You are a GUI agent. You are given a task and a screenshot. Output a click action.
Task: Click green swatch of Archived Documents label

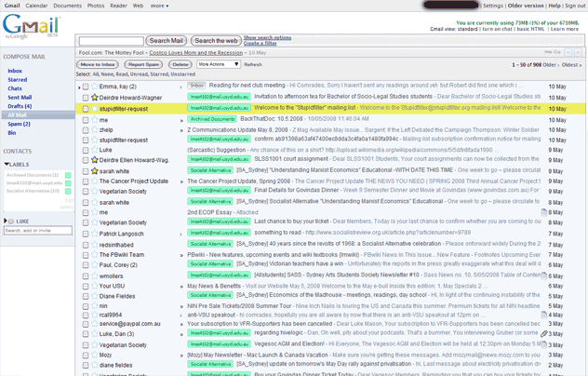tap(68, 175)
